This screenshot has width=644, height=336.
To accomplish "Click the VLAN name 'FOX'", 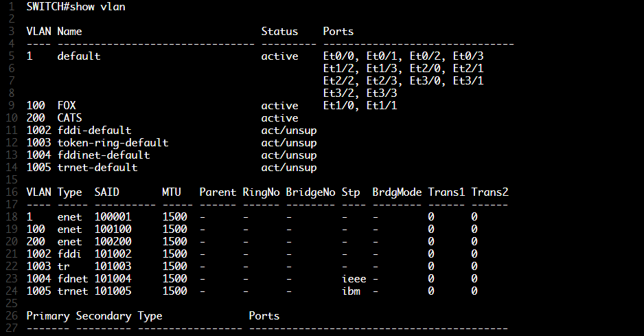I will coord(67,106).
